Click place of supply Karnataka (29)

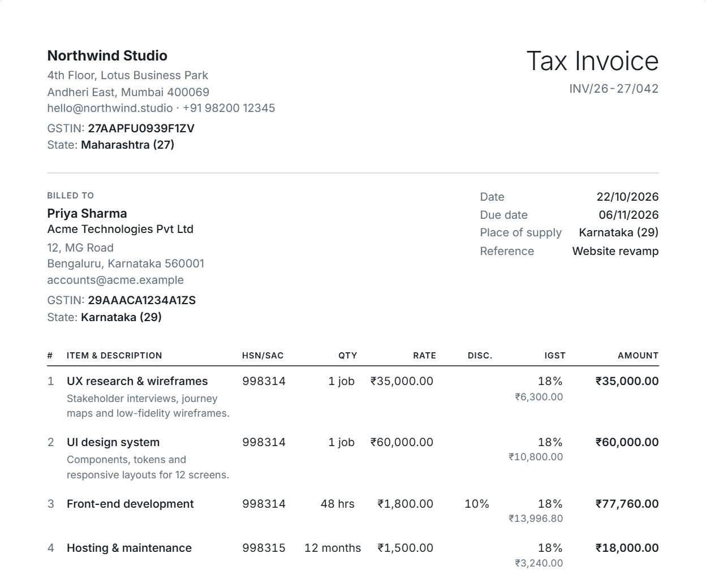click(x=619, y=232)
